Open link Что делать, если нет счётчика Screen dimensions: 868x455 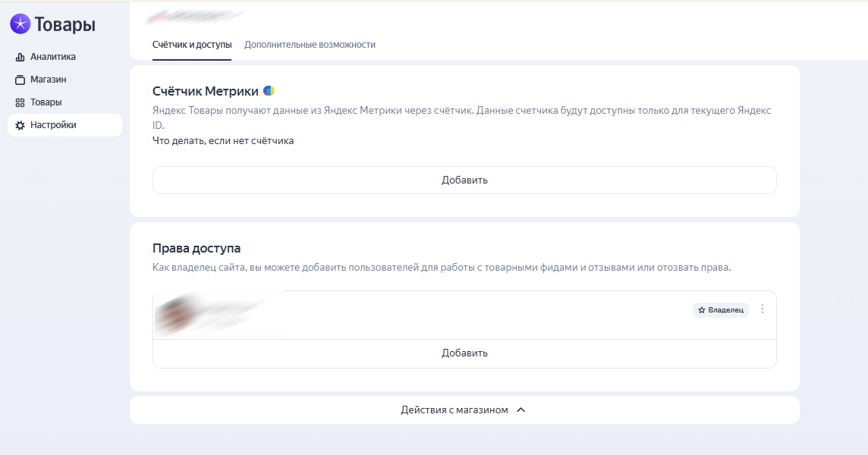[x=223, y=140]
